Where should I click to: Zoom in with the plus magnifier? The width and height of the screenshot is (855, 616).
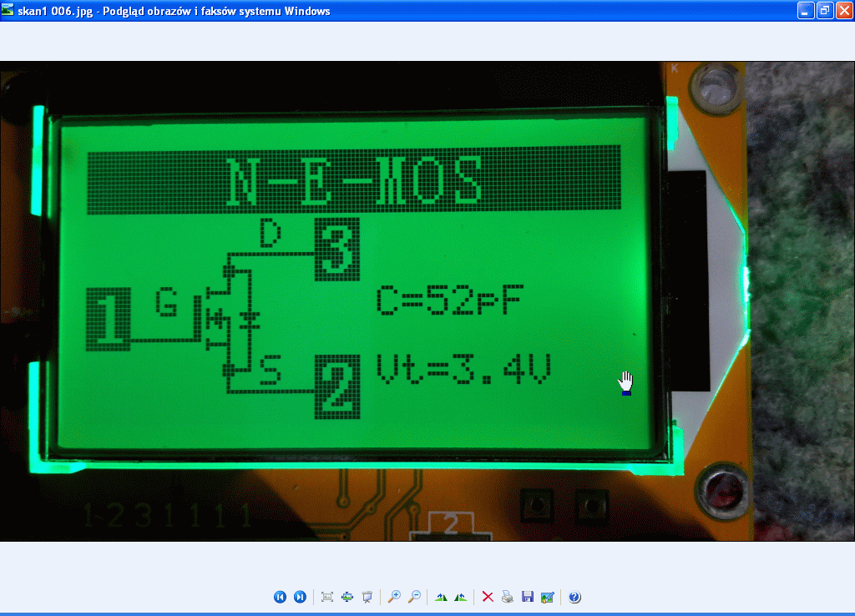tap(394, 597)
